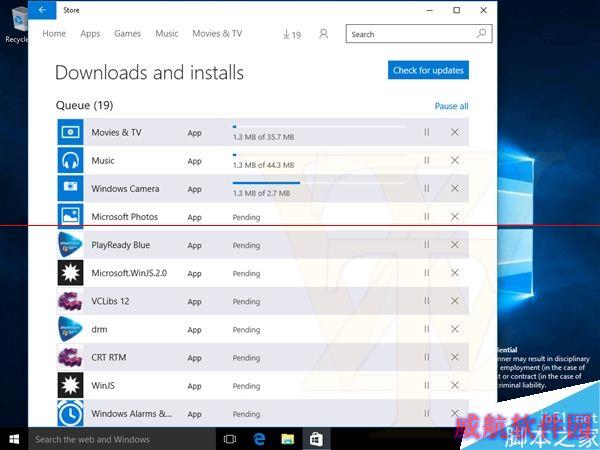Pause the drm download
600x450 pixels.
(427, 329)
